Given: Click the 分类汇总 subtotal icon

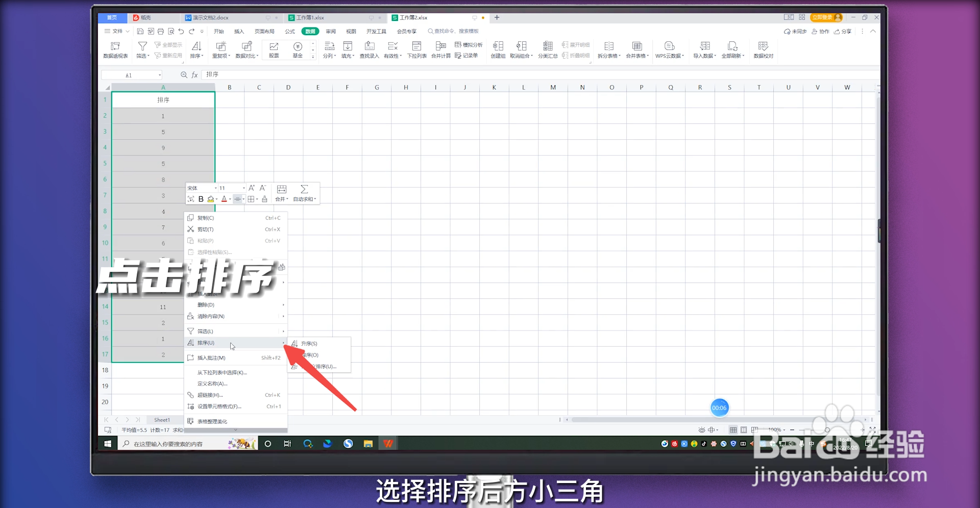Looking at the screenshot, I should [x=547, y=49].
